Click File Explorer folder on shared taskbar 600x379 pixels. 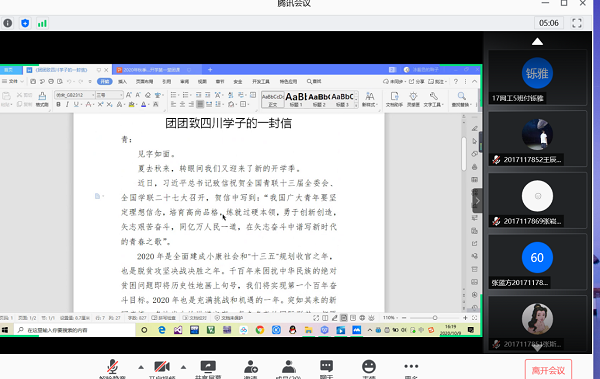point(308,330)
